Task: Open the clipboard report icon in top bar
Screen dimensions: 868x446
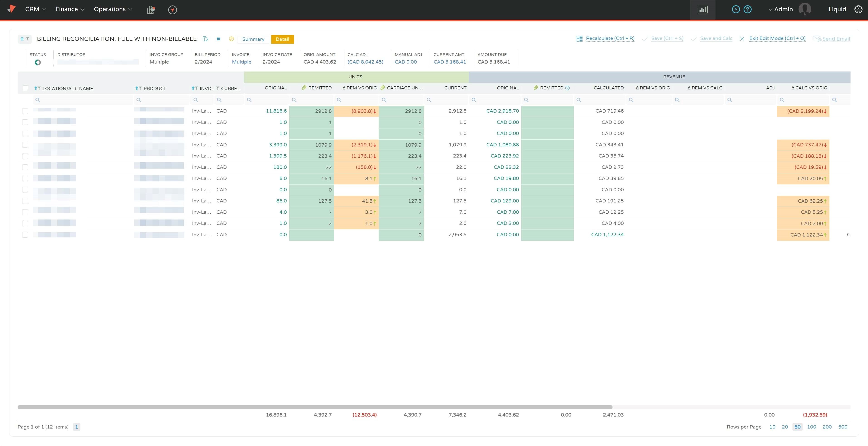Action: coord(151,10)
